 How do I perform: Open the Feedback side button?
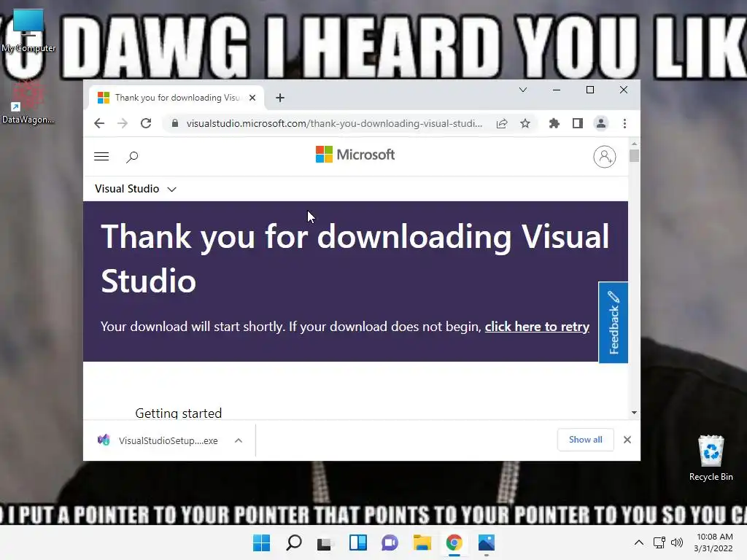click(613, 322)
